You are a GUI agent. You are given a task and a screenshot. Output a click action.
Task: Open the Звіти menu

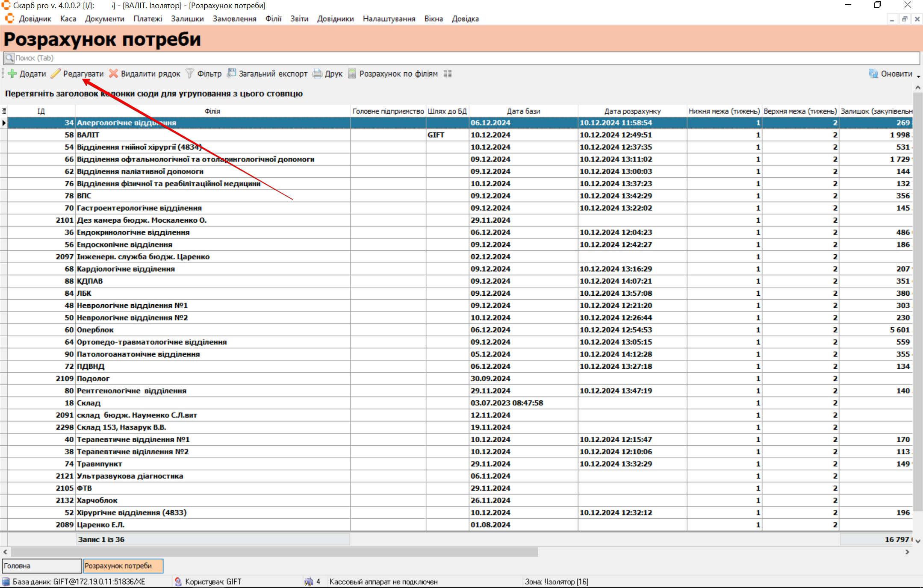(x=299, y=19)
